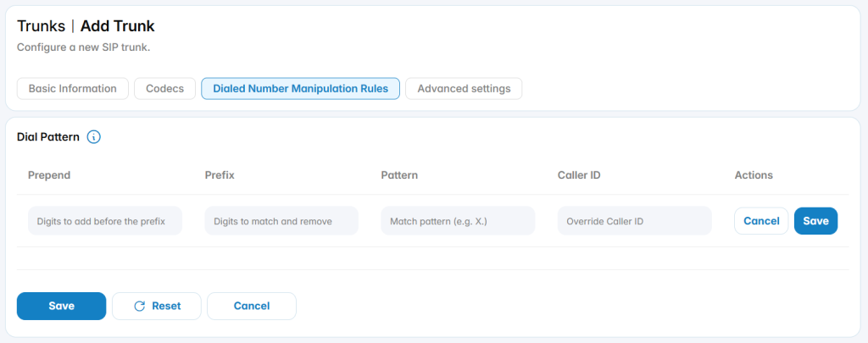868x343 pixels.
Task: Go to the Advanced settings tab
Action: point(464,89)
